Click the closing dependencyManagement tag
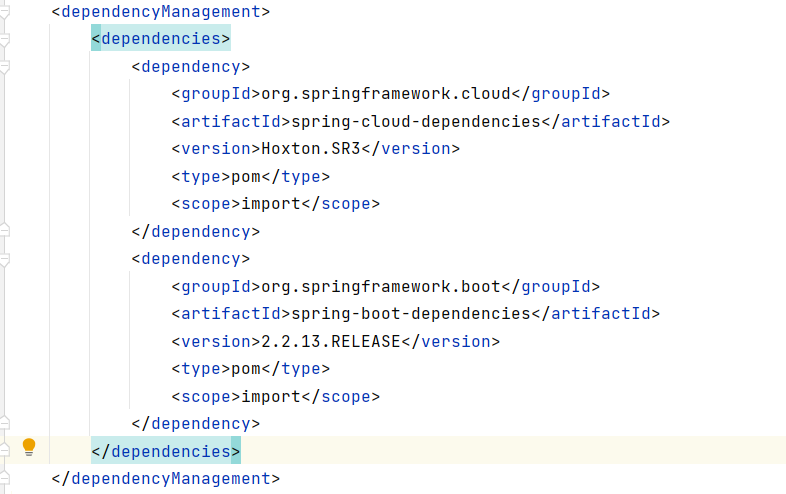This screenshot has width=786, height=494. 166,478
